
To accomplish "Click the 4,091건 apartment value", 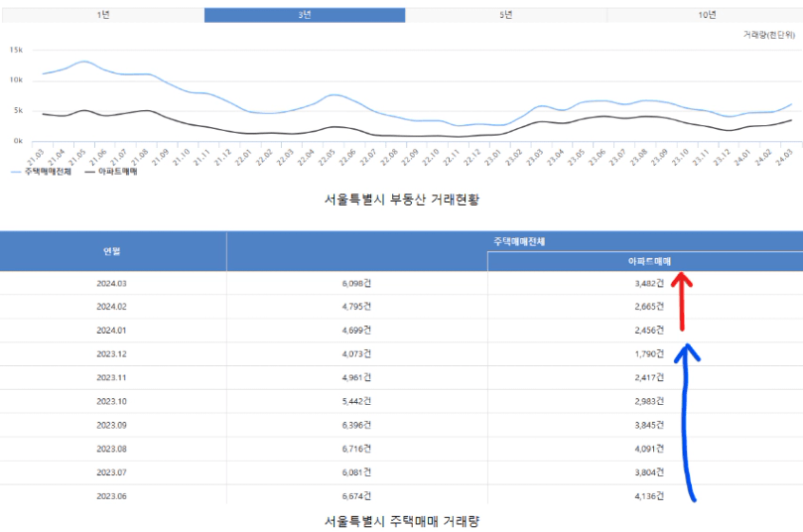I will pyautogui.click(x=649, y=449).
